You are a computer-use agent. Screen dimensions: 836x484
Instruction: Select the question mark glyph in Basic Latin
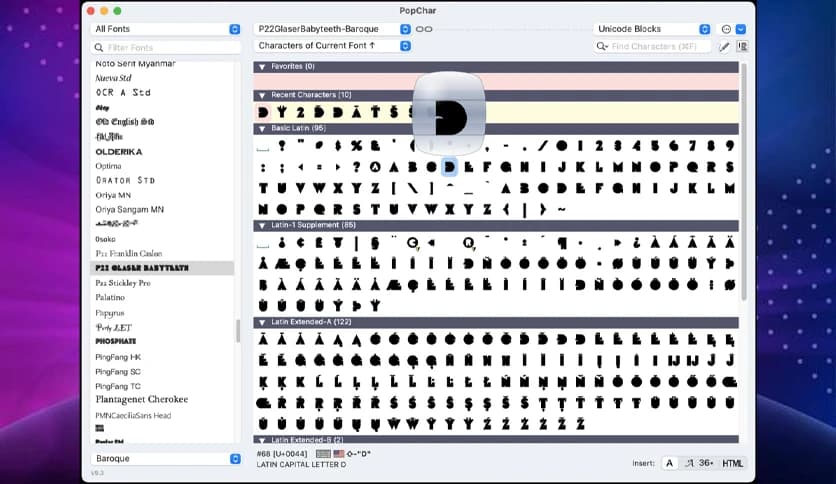[356, 167]
